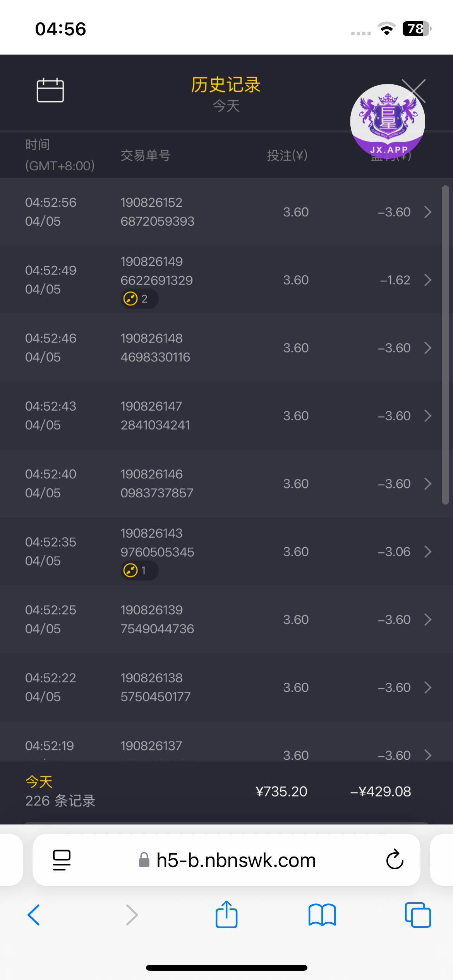Go back with Safari back arrow

point(34,915)
